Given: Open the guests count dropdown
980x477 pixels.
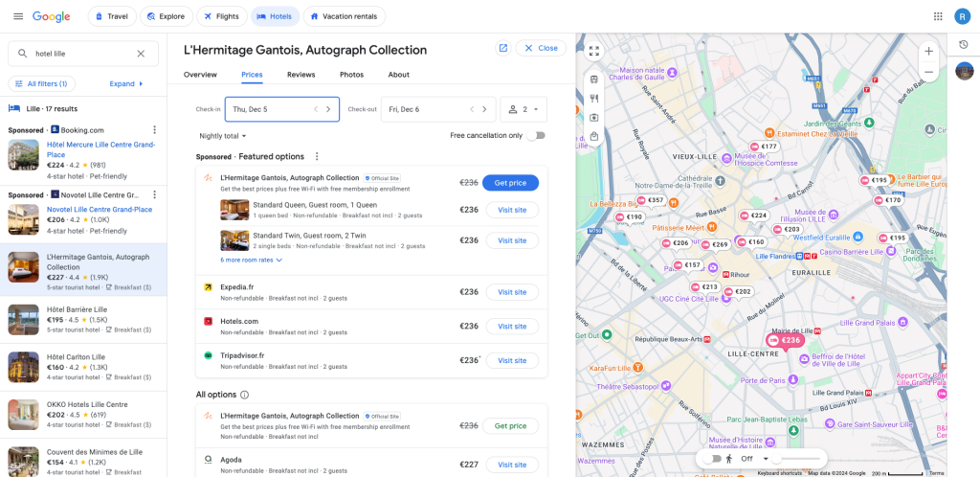Looking at the screenshot, I should click(x=523, y=109).
